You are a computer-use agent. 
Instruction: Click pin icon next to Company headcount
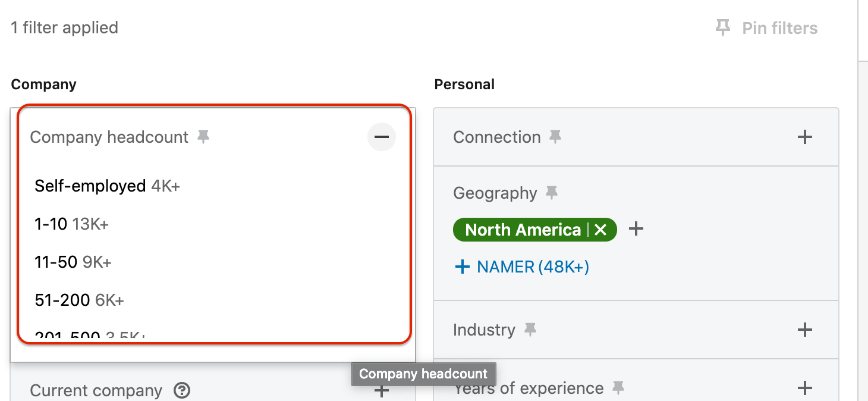coord(203,137)
